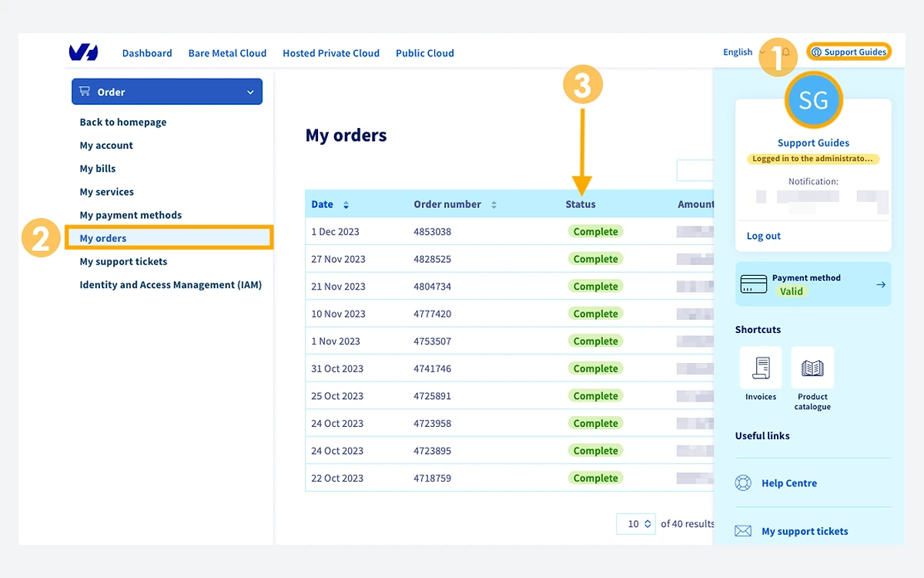The width and height of the screenshot is (924, 578).
Task: Click the date 1 Nov 2023
Action: click(336, 341)
